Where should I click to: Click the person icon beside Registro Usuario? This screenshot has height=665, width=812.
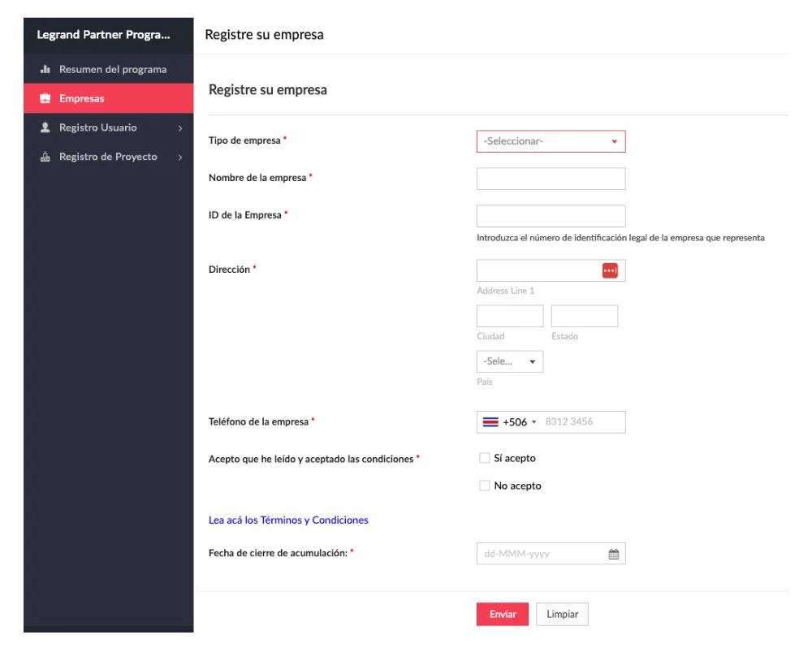[45, 127]
